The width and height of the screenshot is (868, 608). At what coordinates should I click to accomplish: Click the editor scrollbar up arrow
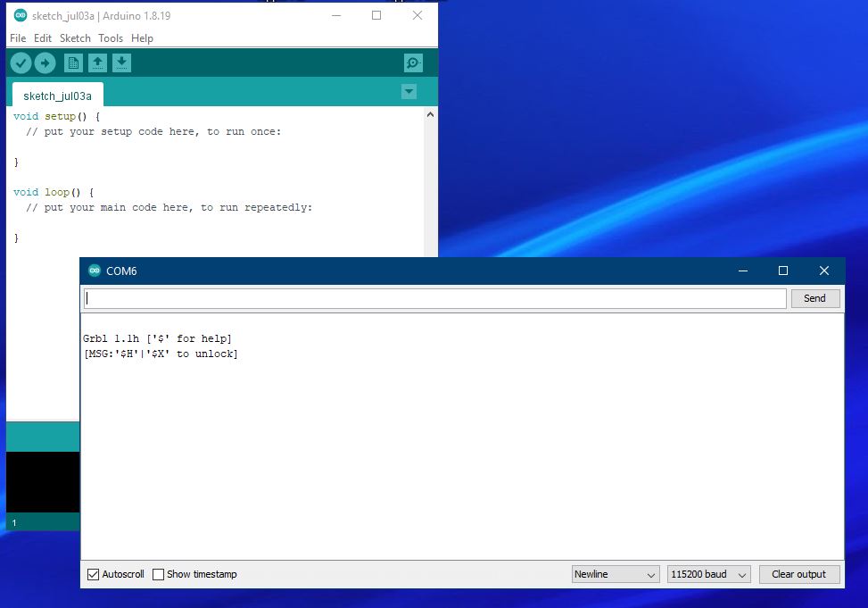pyautogui.click(x=430, y=115)
